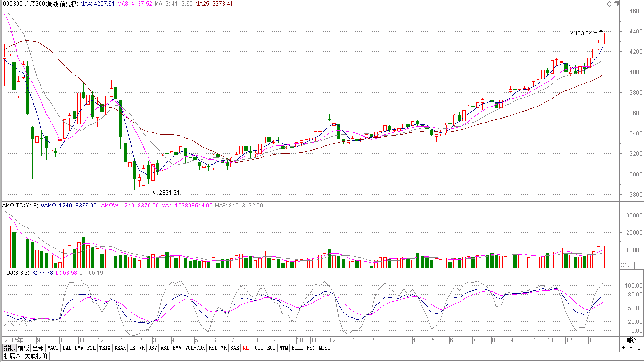Click the plus button at bottom right
The image size is (644, 362).
623,348
